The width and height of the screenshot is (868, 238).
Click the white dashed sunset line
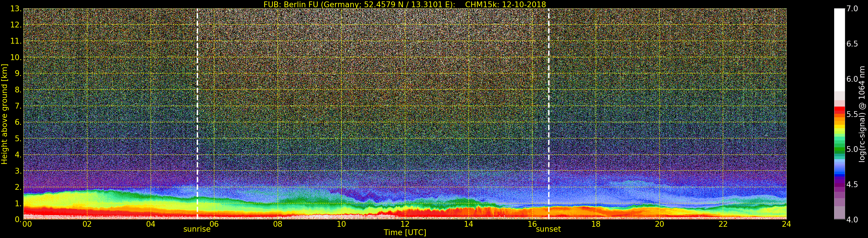click(549, 114)
